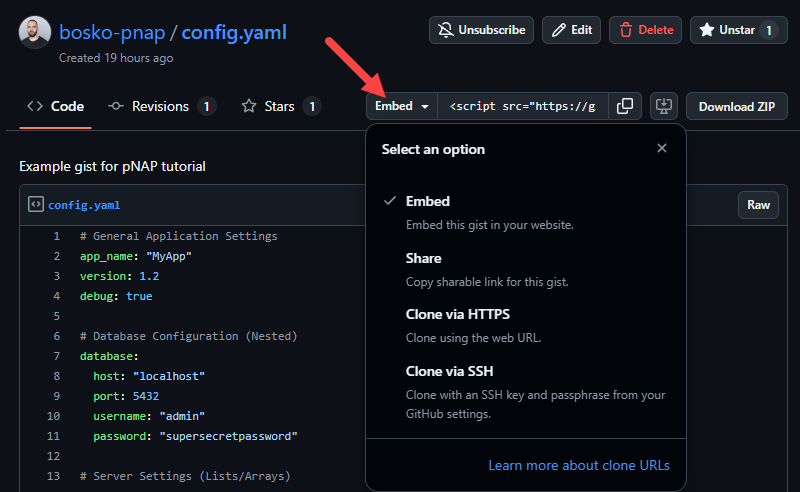Click the "localhost" host value
This screenshot has width=800, height=492.
tap(169, 376)
